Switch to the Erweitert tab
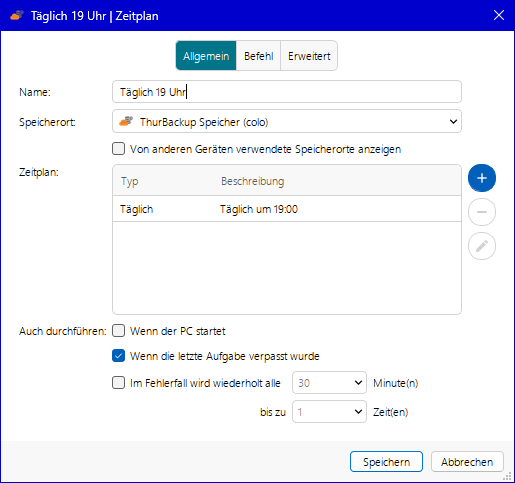The width and height of the screenshot is (515, 483). pyautogui.click(x=309, y=56)
